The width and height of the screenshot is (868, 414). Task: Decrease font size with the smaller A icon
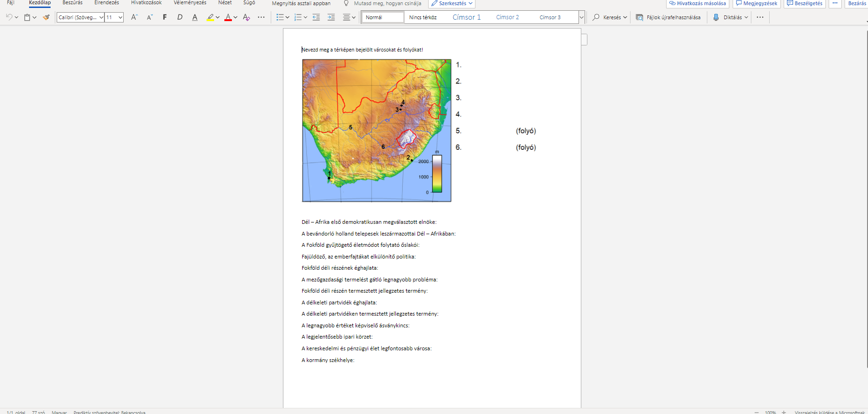[149, 17]
